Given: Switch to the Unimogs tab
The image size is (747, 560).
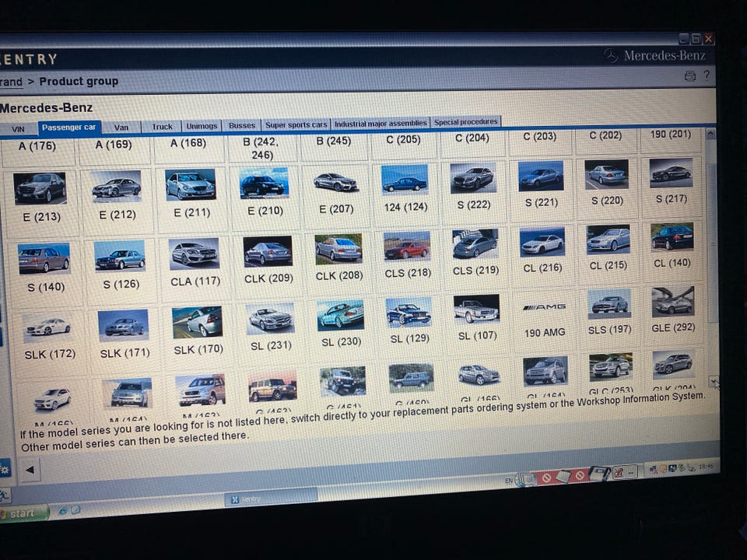Looking at the screenshot, I should click(x=202, y=126).
